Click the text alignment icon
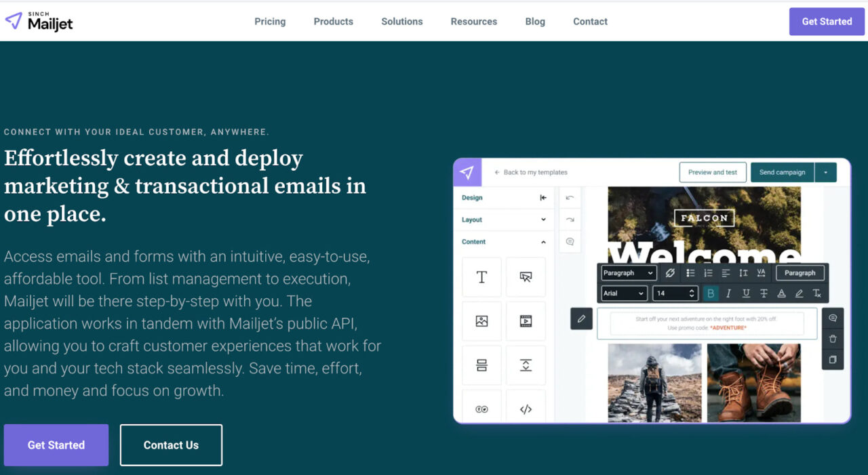This screenshot has width=868, height=475. pyautogui.click(x=726, y=273)
